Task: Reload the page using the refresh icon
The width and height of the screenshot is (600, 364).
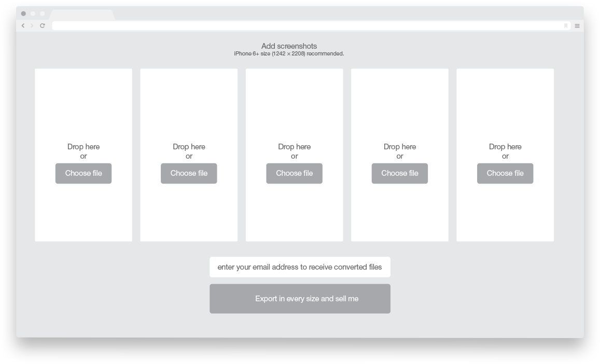Action: coord(43,25)
